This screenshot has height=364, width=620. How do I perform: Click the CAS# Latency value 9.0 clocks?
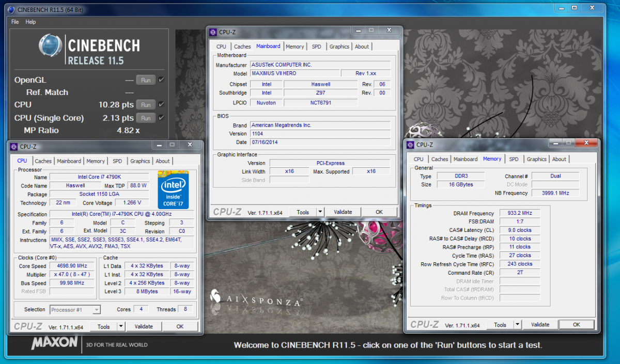coord(520,230)
